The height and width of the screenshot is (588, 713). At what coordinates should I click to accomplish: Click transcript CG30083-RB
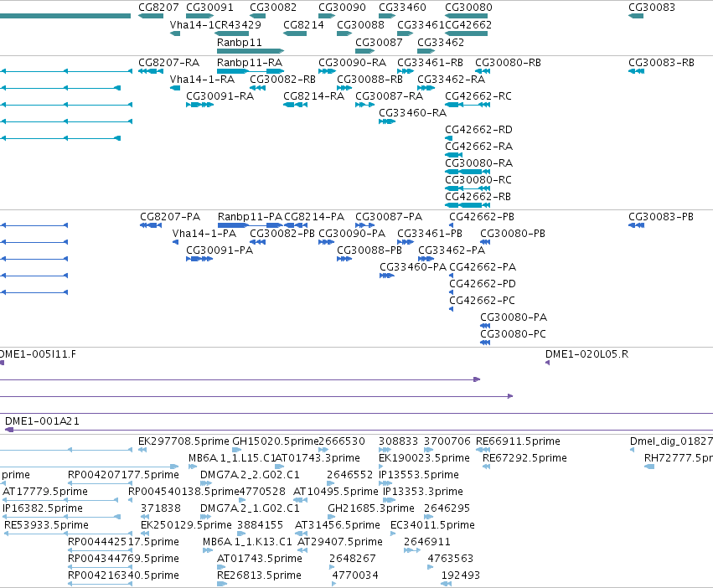pyautogui.click(x=661, y=63)
